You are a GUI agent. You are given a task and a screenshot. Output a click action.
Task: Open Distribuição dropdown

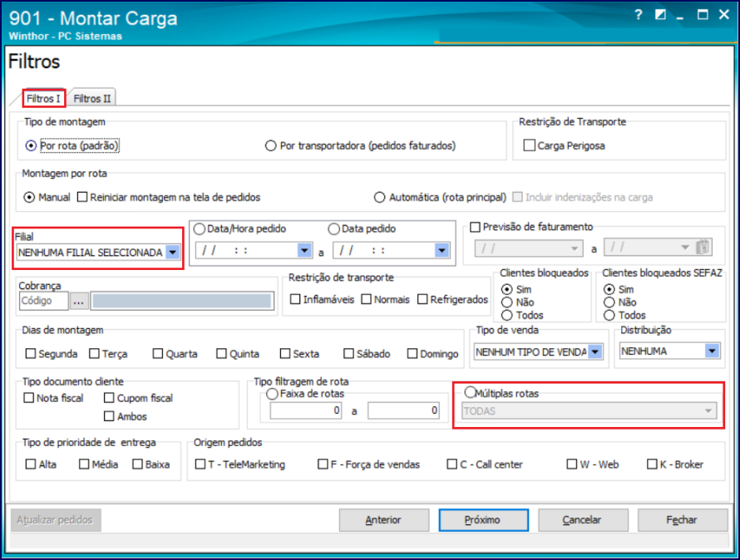[712, 351]
